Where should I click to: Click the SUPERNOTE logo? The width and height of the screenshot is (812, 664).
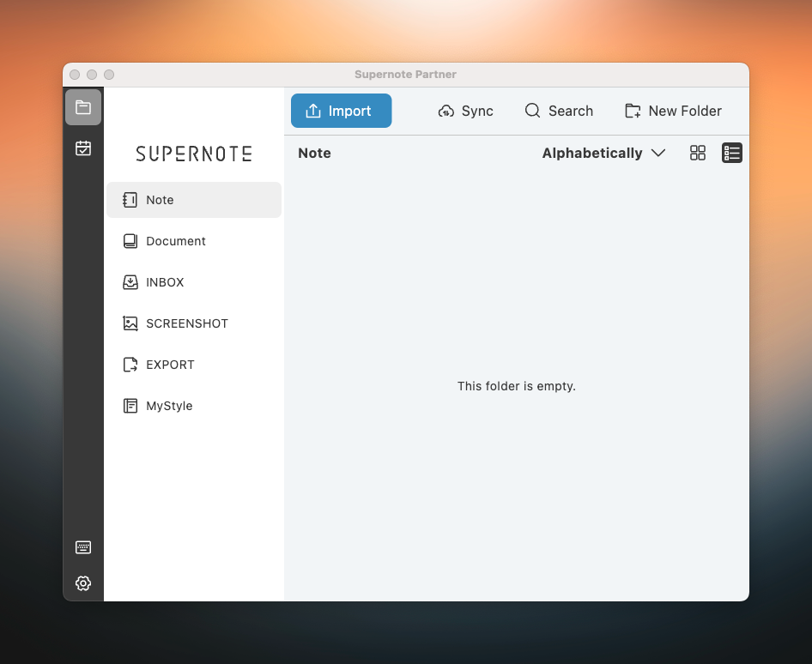[x=194, y=154]
